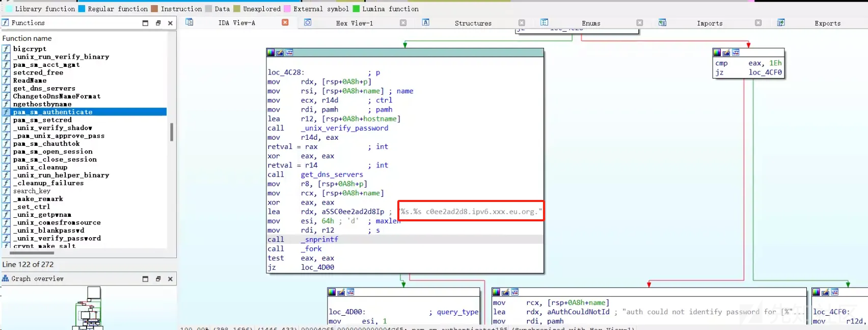This screenshot has height=330, width=868.
Task: Set node color on loc_4CF0 block
Action: pyautogui.click(x=816, y=292)
